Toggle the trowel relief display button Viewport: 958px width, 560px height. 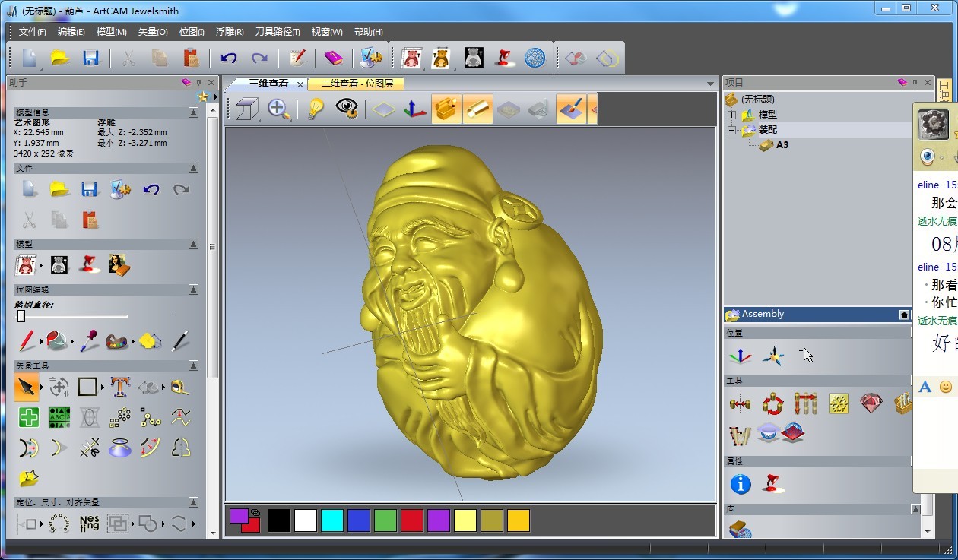point(571,109)
